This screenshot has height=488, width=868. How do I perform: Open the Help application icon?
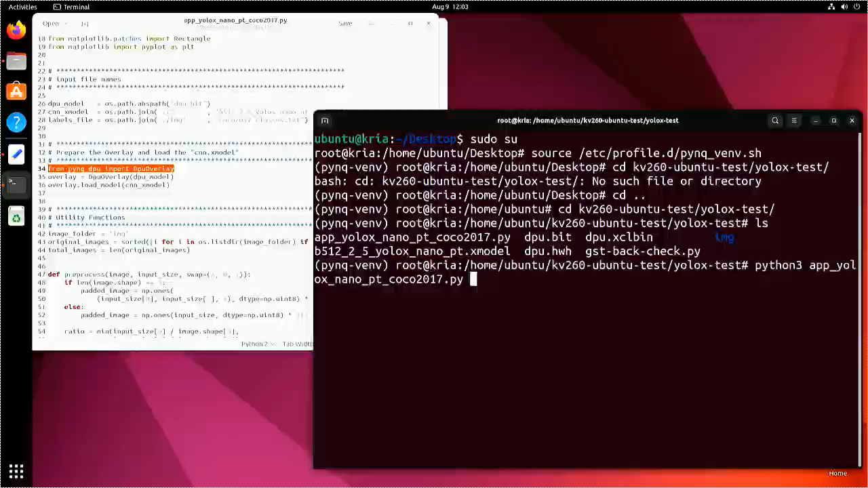point(16,122)
